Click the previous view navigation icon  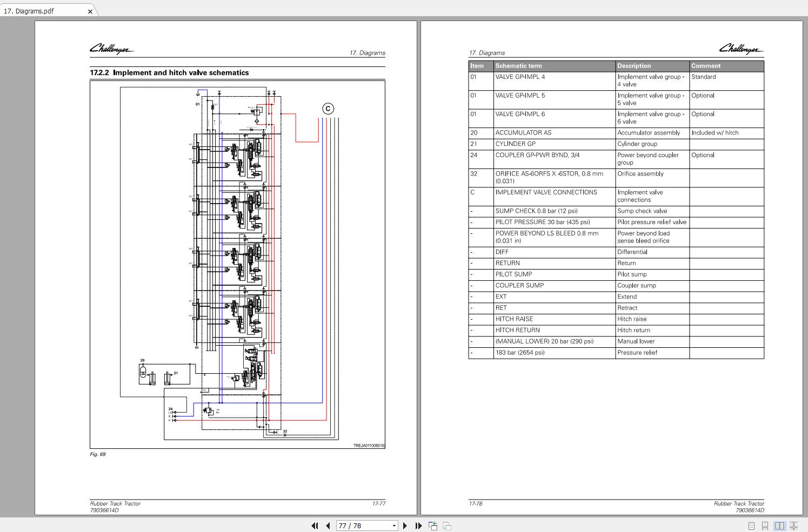click(x=433, y=526)
